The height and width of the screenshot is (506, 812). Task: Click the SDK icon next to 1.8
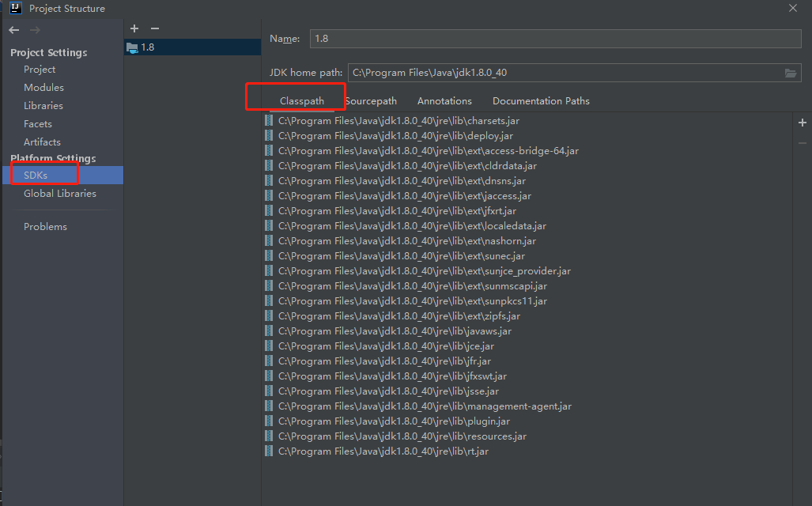132,47
